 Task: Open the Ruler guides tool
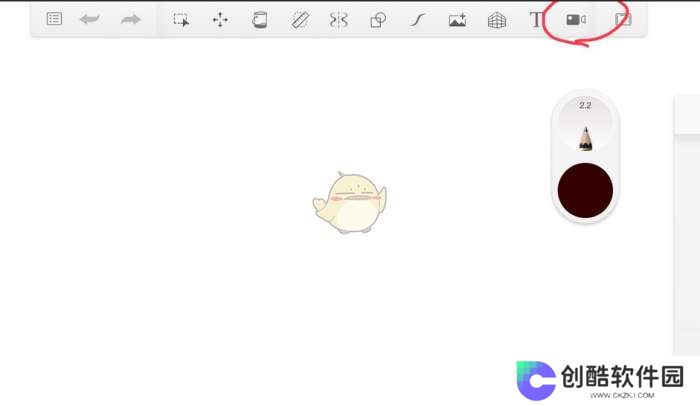click(x=300, y=20)
